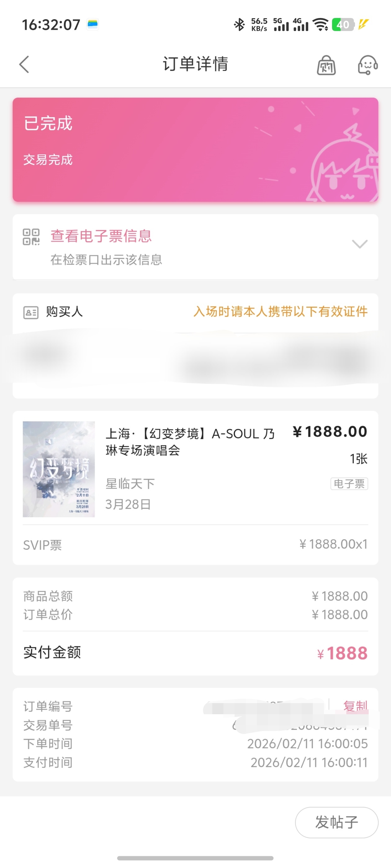
Task: Tap the Bluetooth status icon
Action: coord(239,24)
